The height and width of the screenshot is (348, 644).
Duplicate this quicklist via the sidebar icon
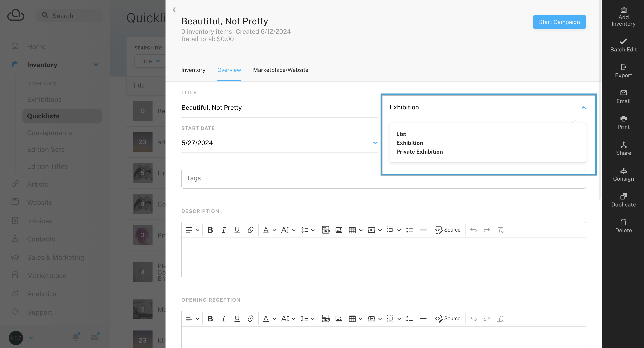pos(623,196)
